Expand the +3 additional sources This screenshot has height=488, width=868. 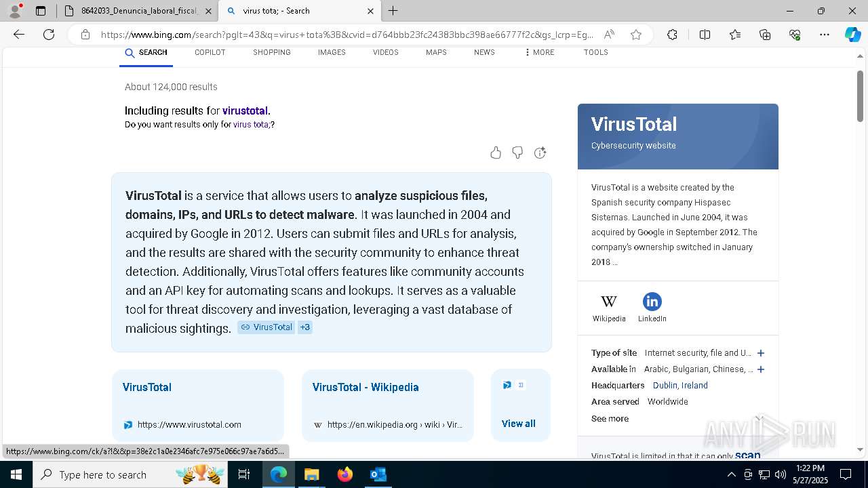pos(305,327)
